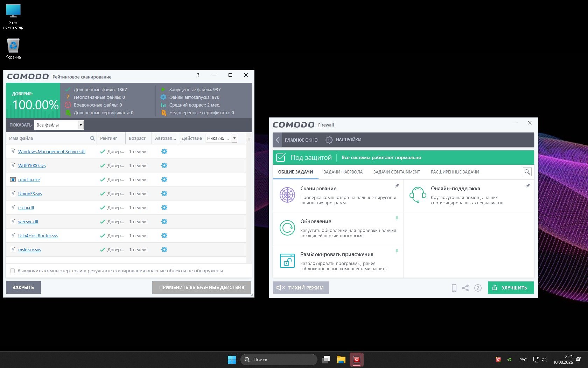The height and width of the screenshot is (368, 588).
Task: Click the autorun gear for UnionFS.sys
Action: pyautogui.click(x=164, y=193)
